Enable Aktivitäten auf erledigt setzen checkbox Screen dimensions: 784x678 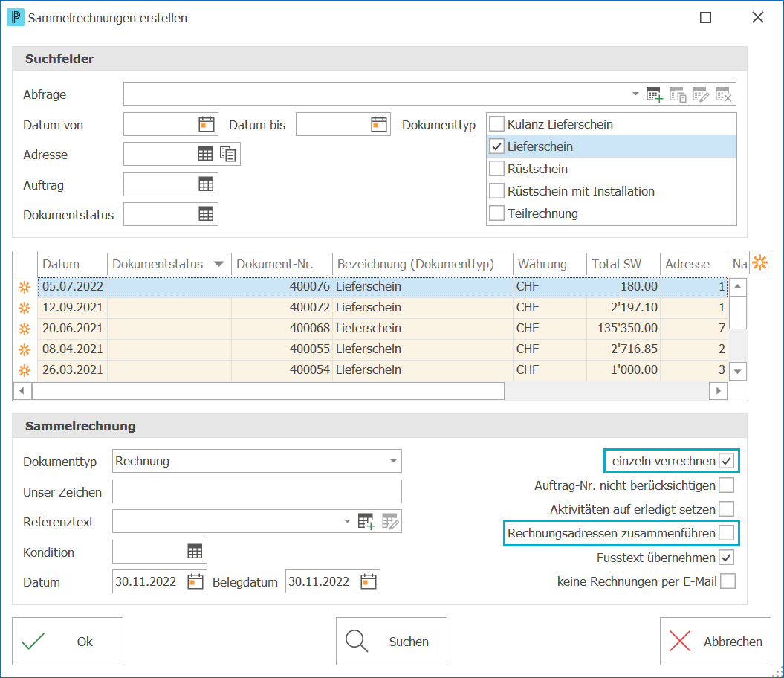tap(727, 509)
